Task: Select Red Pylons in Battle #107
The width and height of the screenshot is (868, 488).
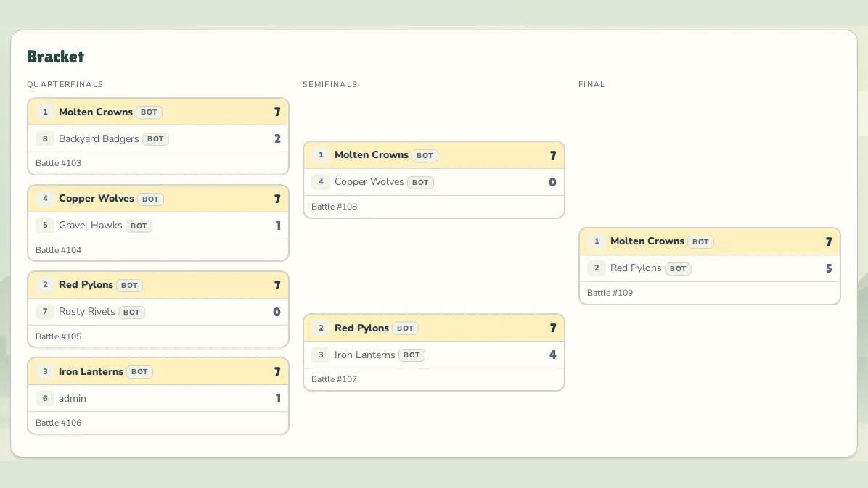Action: tap(433, 328)
